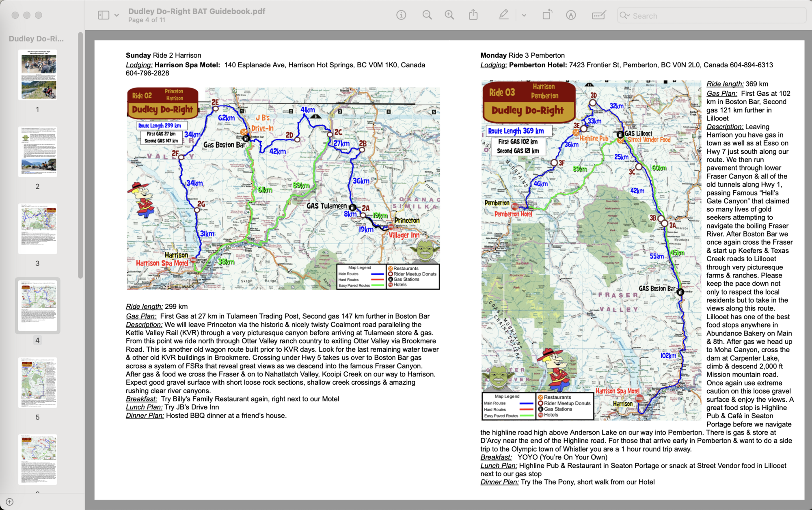812x510 pixels.
Task: Toggle the sidebar view button
Action: pos(104,15)
